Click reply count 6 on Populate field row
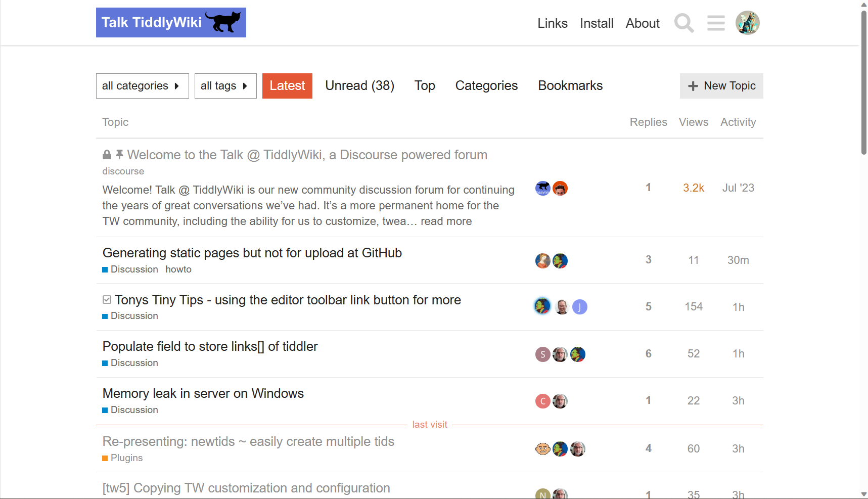Screen dimensions: 868x499 (648, 354)
